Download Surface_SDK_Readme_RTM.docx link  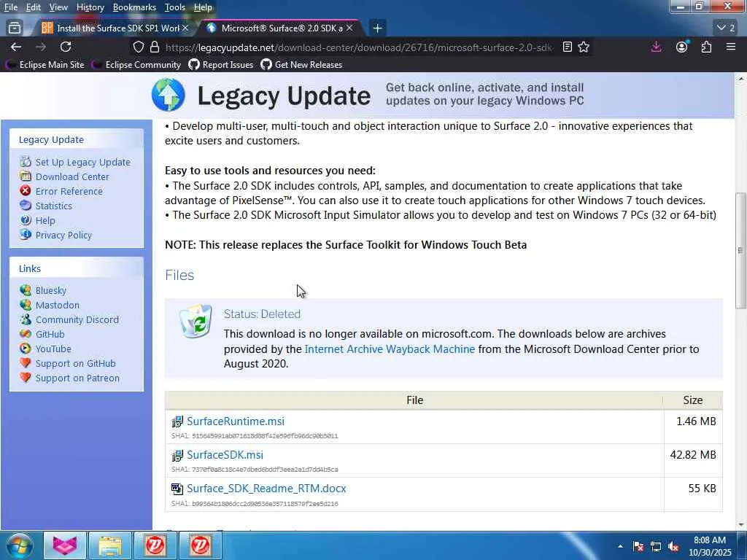(x=266, y=489)
